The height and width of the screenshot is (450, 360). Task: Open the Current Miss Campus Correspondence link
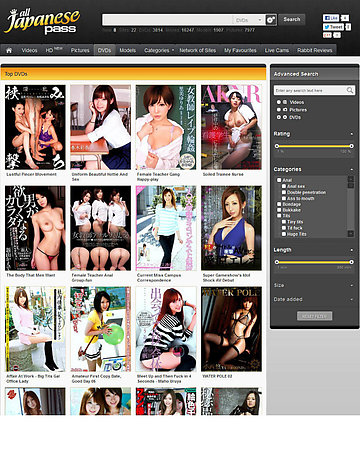(159, 278)
